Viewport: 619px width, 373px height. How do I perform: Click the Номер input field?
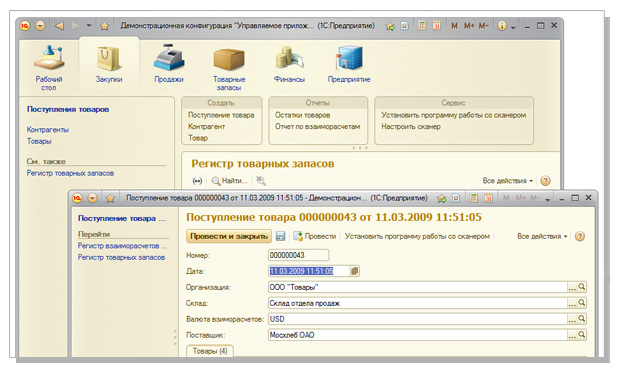pos(298,255)
